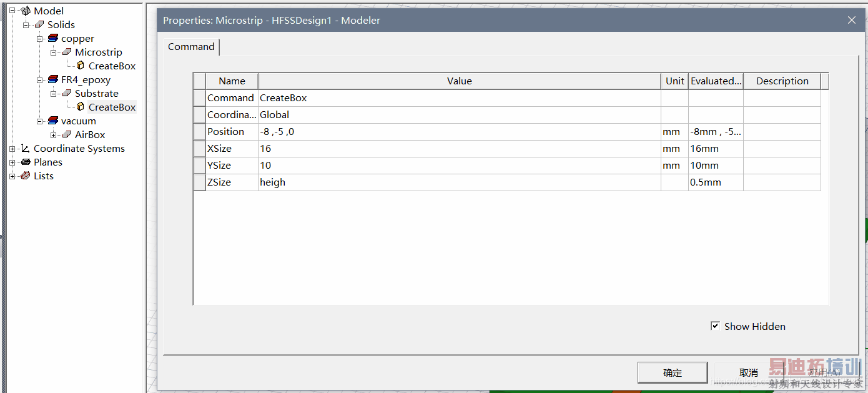
Task: Click the CreateBox value cell in table
Action: [460, 98]
